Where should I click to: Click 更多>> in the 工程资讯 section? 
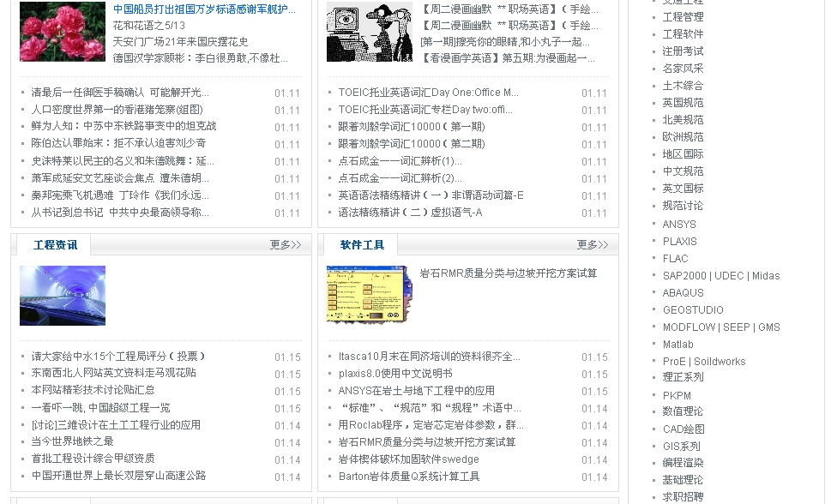pos(285,245)
